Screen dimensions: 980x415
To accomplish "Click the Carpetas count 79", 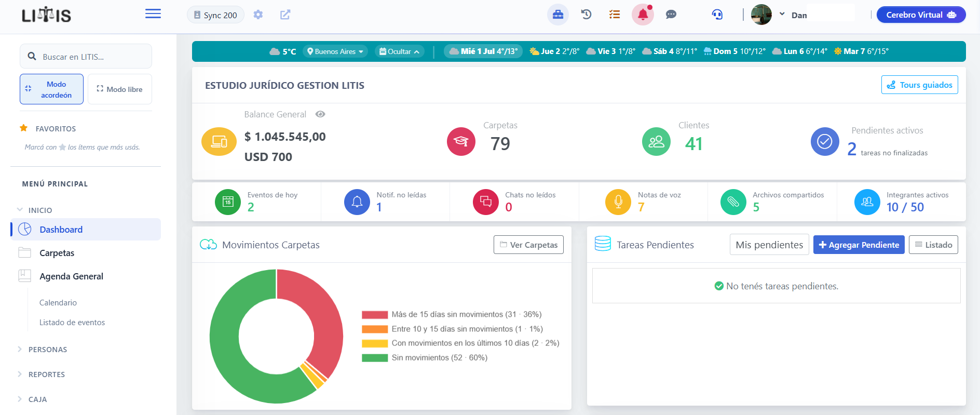I will click(x=500, y=144).
